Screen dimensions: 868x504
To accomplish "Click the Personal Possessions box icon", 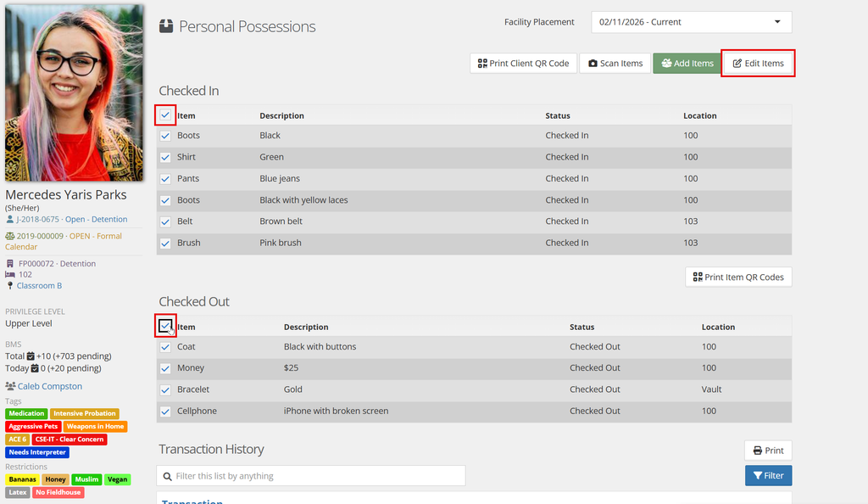I will coord(166,26).
